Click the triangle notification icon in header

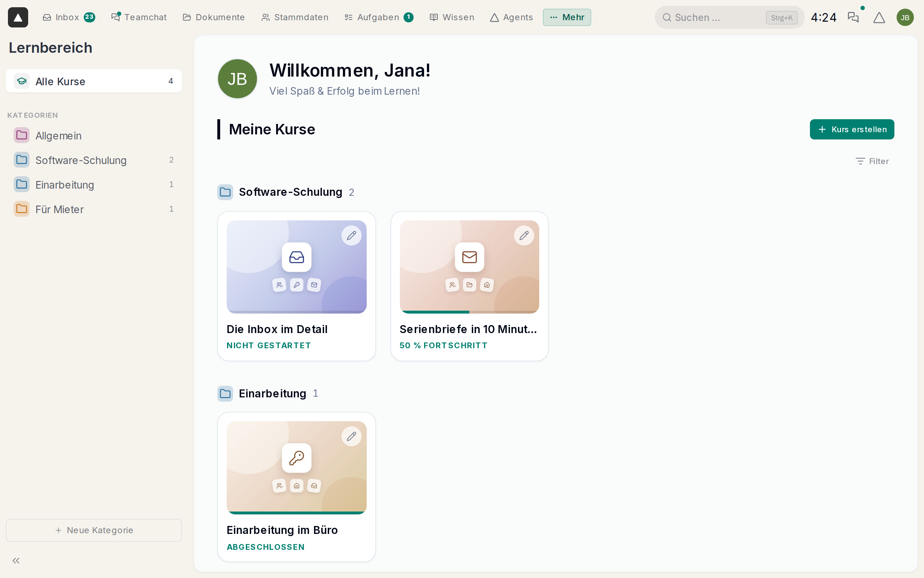tap(879, 17)
